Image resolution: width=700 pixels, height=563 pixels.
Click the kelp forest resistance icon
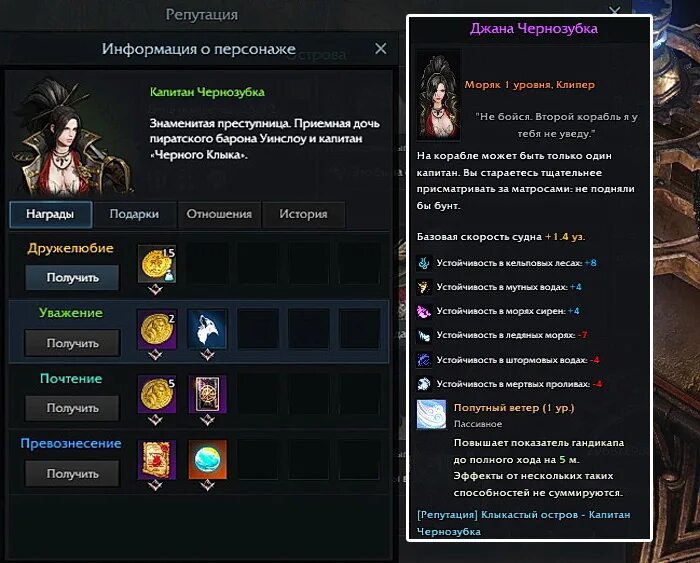coord(423,263)
